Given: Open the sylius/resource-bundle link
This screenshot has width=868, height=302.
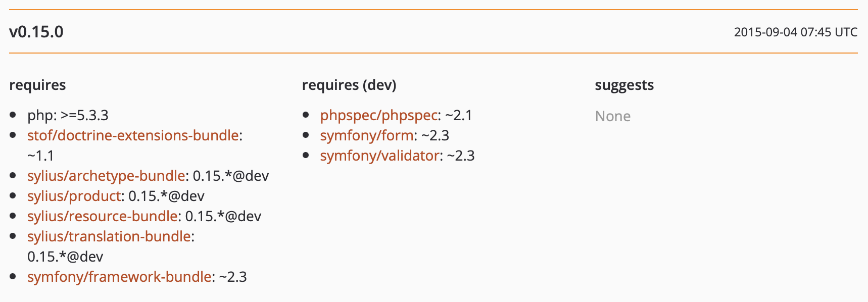Looking at the screenshot, I should coord(102,216).
